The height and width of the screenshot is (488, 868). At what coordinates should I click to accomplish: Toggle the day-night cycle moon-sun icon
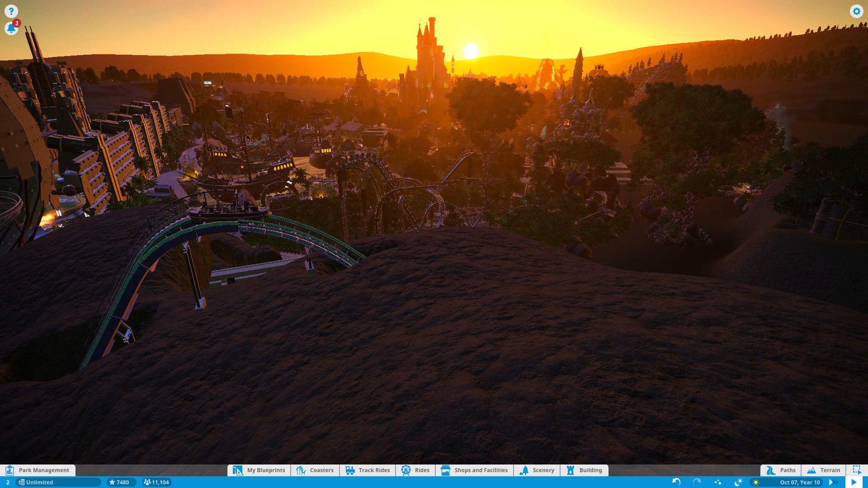click(x=739, y=482)
